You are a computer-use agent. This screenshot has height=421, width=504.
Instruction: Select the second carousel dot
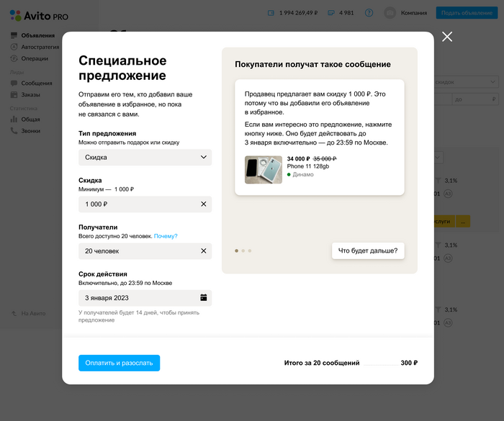point(243,250)
